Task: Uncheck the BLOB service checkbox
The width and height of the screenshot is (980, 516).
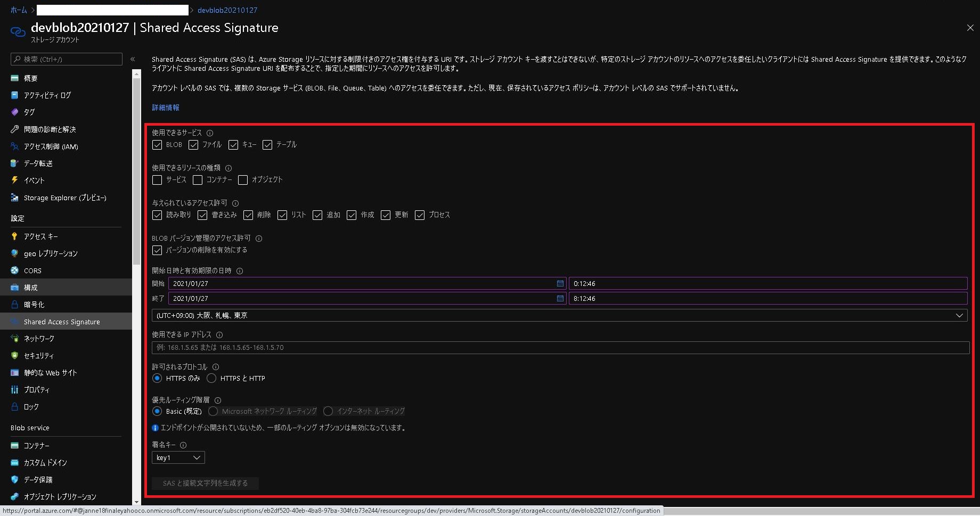Action: tap(157, 145)
